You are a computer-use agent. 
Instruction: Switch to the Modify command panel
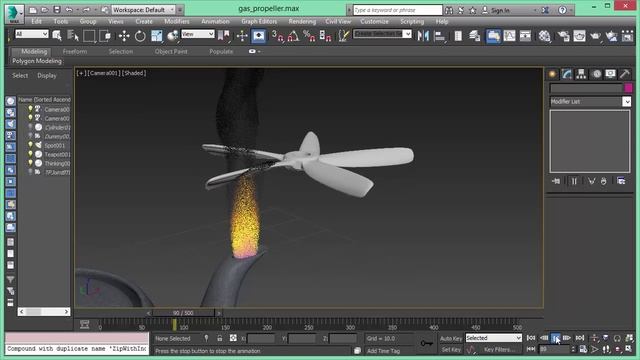point(567,74)
